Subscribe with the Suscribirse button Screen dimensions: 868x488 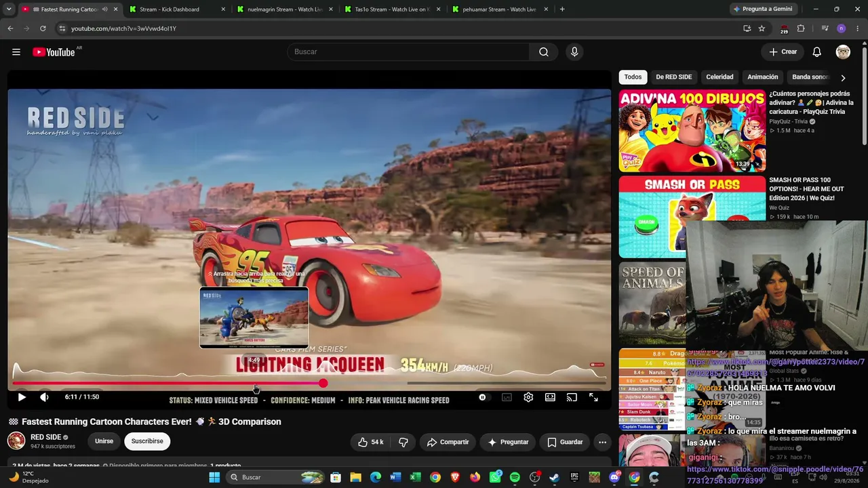147,441
